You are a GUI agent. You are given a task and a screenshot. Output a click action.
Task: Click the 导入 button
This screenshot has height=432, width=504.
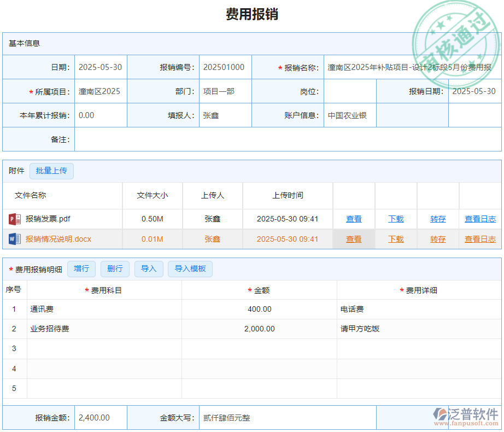coord(149,268)
